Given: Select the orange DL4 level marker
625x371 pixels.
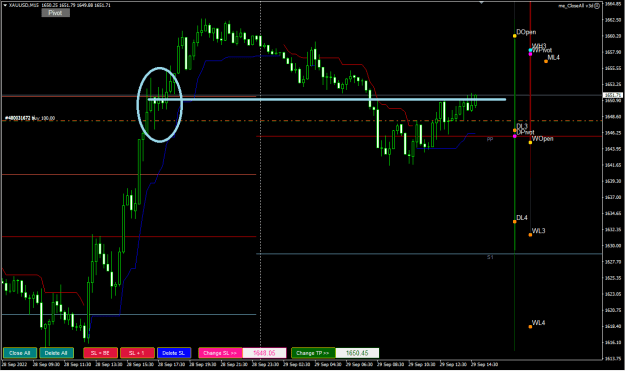Looking at the screenshot, I should [x=515, y=222].
